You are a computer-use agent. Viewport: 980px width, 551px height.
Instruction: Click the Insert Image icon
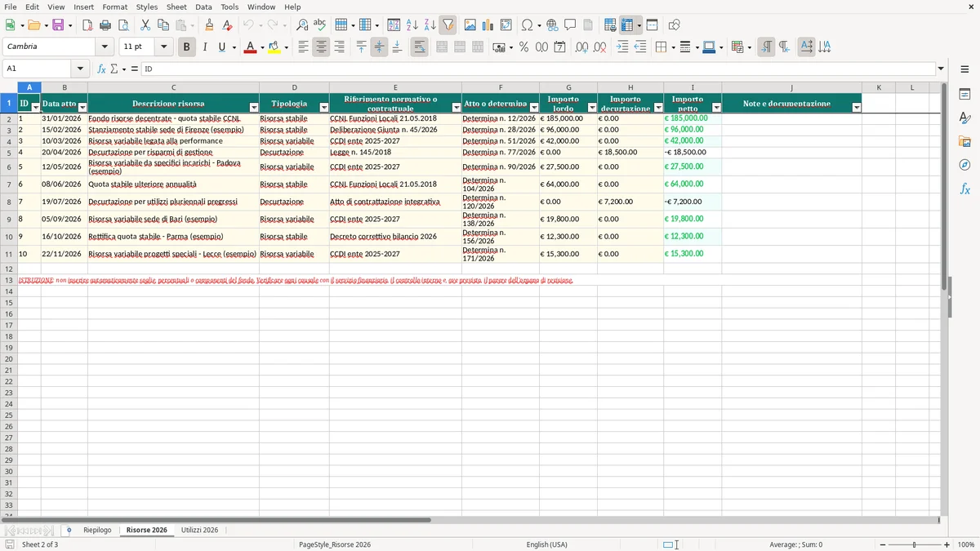coord(470,25)
